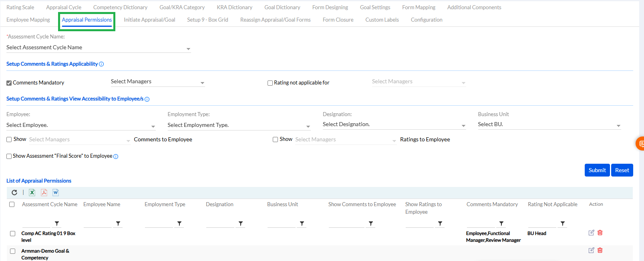Click the Reset button

tap(622, 170)
